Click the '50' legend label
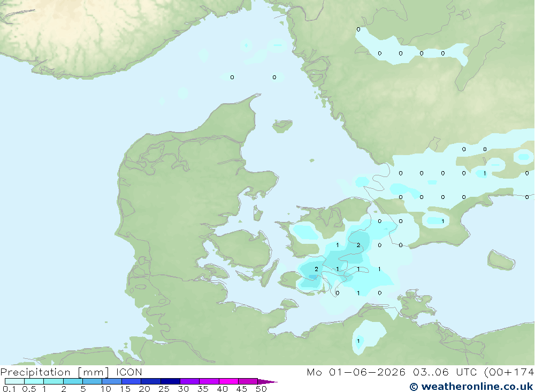 point(262,389)
